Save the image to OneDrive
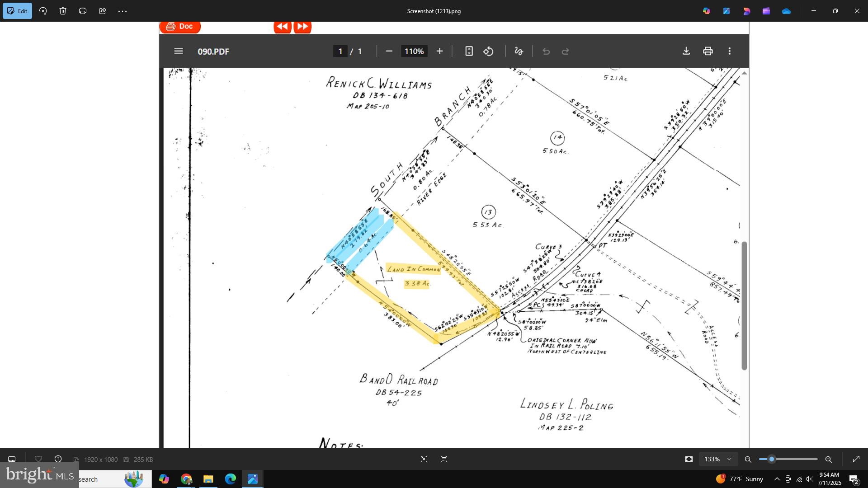 (x=787, y=10)
